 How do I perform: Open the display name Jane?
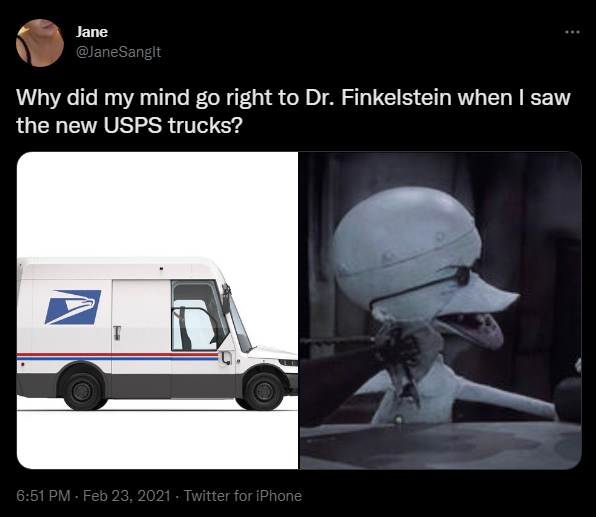click(x=92, y=32)
